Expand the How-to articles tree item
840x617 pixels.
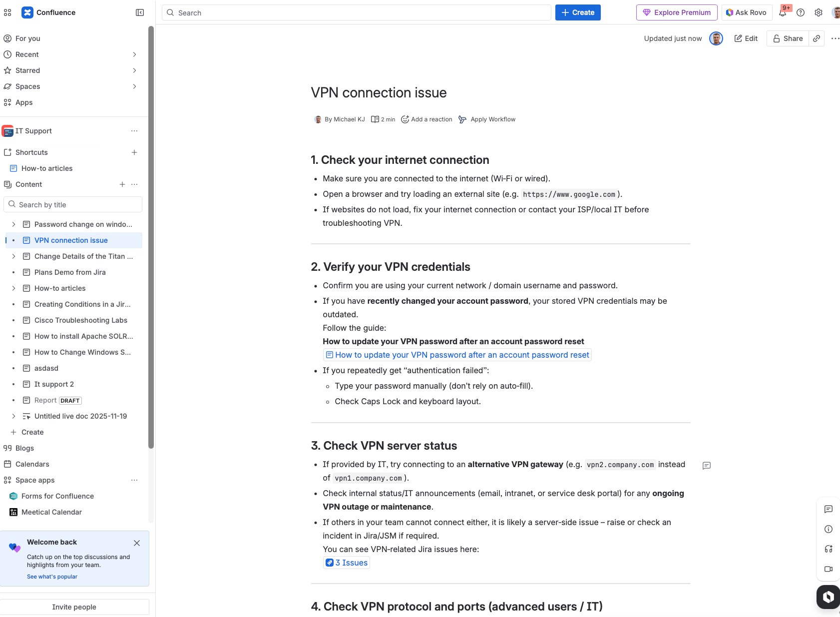[13, 288]
